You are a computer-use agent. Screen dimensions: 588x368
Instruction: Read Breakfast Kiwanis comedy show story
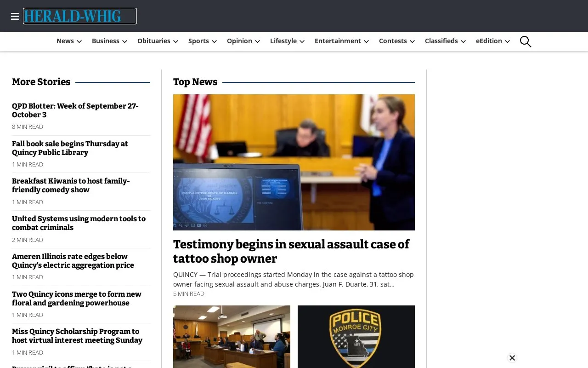[71, 185]
